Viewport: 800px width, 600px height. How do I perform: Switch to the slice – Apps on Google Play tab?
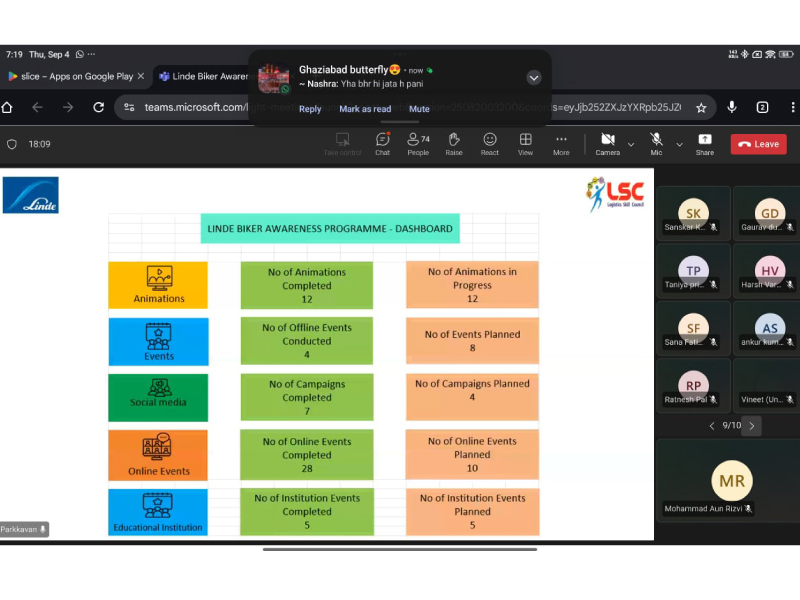(70, 76)
